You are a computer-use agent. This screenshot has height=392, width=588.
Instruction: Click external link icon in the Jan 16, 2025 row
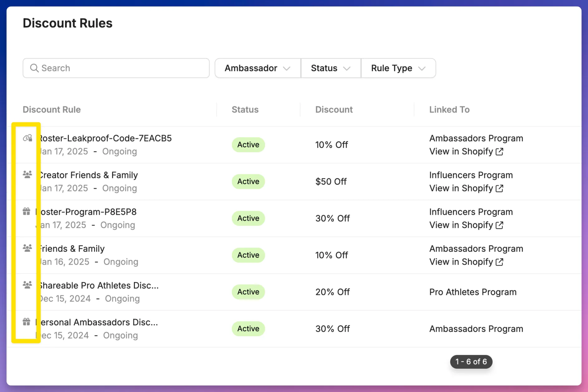pos(500,262)
